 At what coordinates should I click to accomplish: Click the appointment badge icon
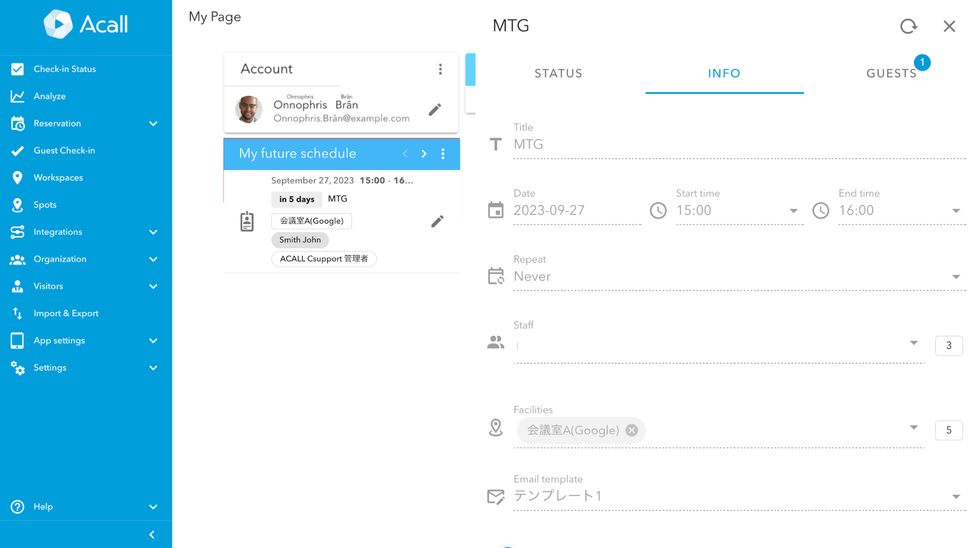[247, 222]
